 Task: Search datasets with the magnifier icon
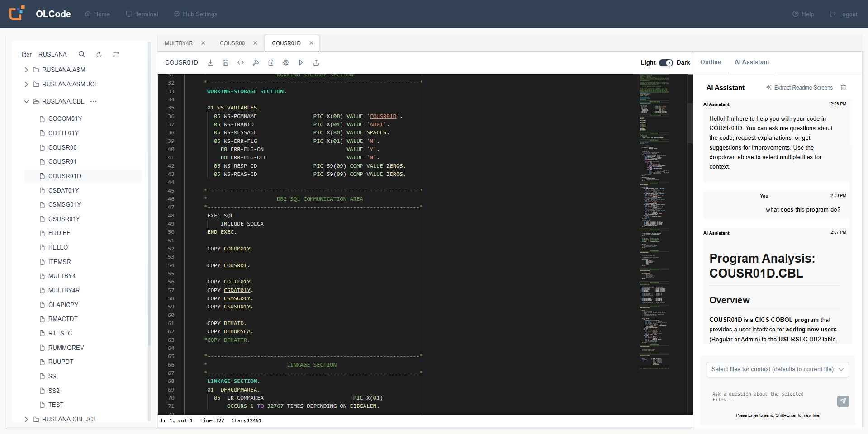pyautogui.click(x=81, y=54)
